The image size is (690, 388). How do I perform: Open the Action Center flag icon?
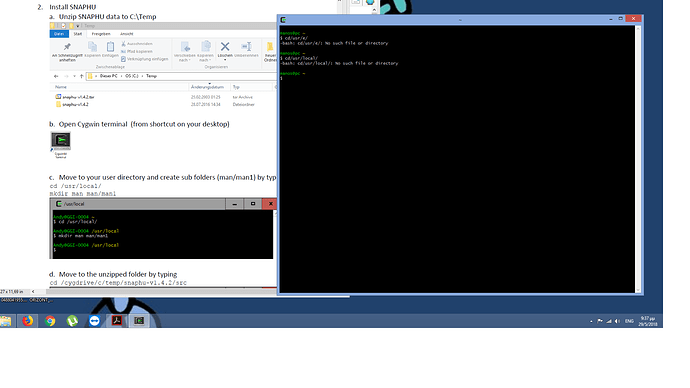tap(600, 321)
